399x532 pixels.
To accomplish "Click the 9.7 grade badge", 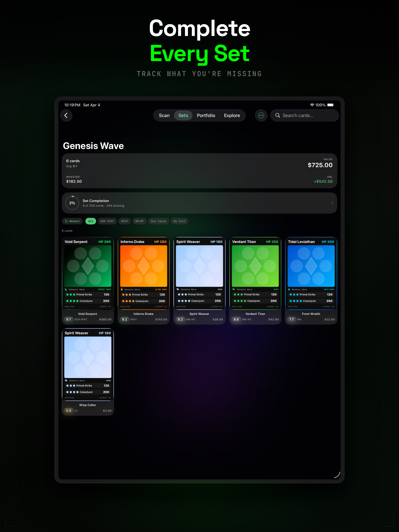I will click(69, 319).
